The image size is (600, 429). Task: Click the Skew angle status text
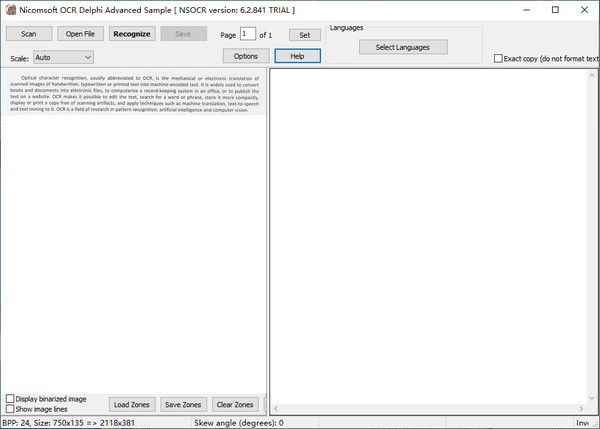[239, 423]
